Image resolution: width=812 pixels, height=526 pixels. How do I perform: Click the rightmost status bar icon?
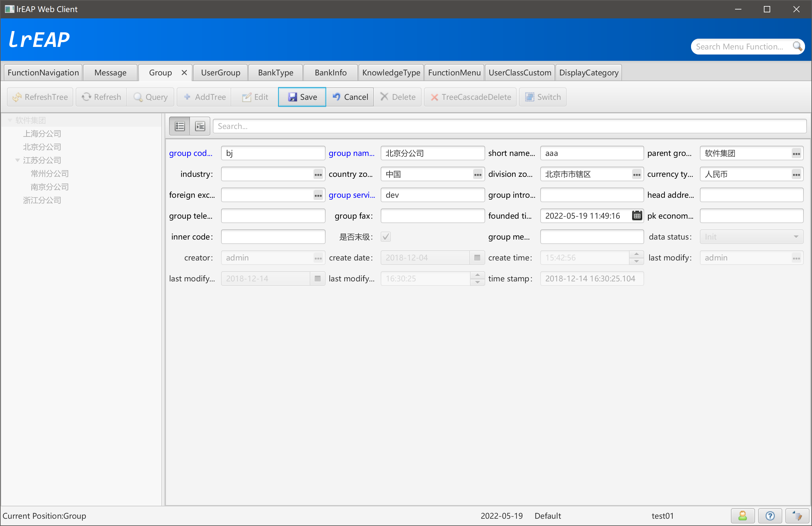797,516
